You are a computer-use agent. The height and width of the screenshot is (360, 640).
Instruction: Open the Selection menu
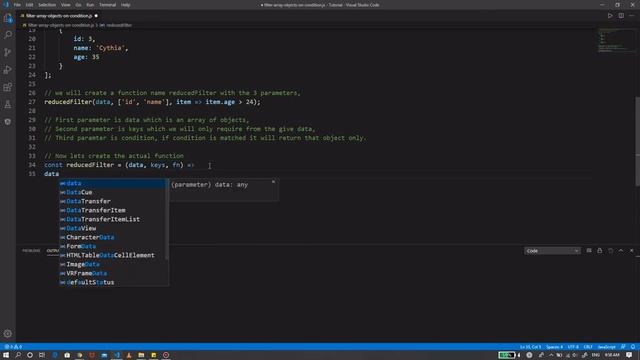pyautogui.click(x=47, y=5)
